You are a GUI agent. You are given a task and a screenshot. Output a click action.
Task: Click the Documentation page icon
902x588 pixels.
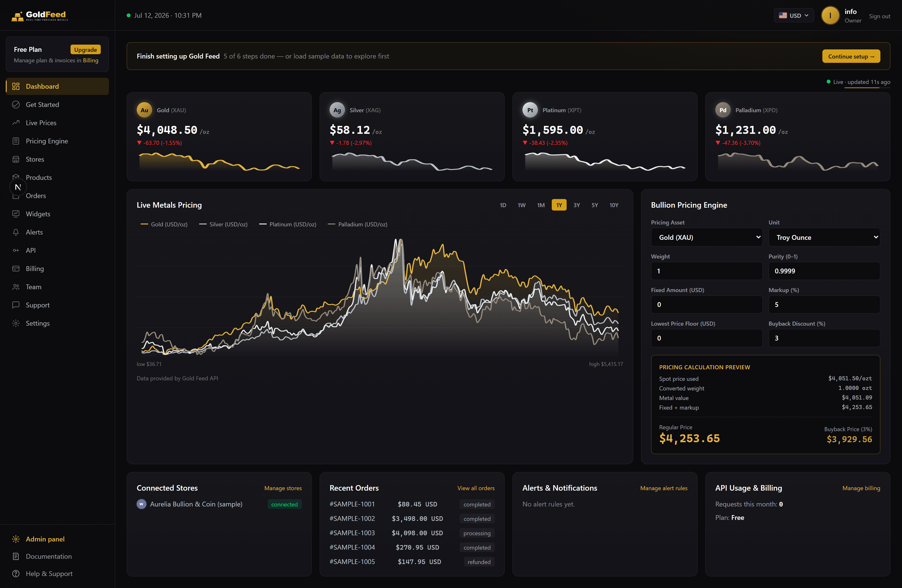pos(16,556)
